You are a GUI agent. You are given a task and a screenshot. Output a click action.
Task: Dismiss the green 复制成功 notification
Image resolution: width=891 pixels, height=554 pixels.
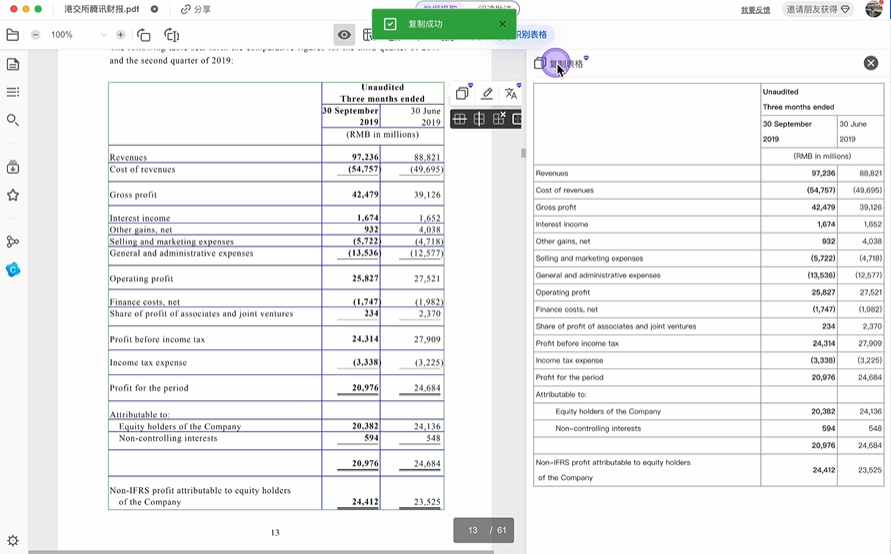click(x=502, y=24)
